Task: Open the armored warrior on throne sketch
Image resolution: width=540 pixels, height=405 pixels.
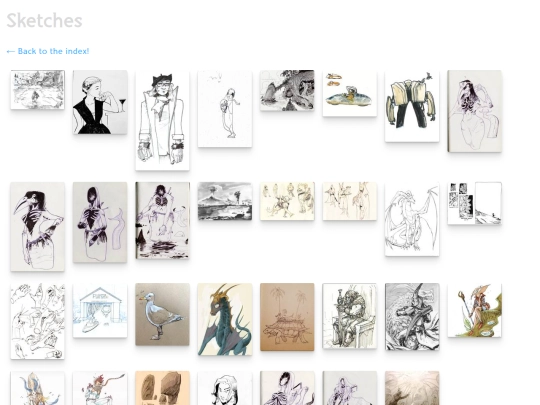Action: (x=350, y=316)
